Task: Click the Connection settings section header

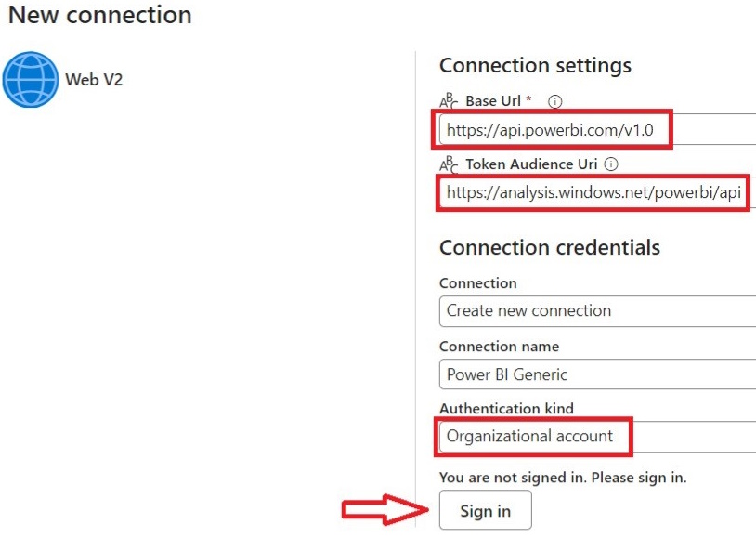Action: tap(536, 65)
